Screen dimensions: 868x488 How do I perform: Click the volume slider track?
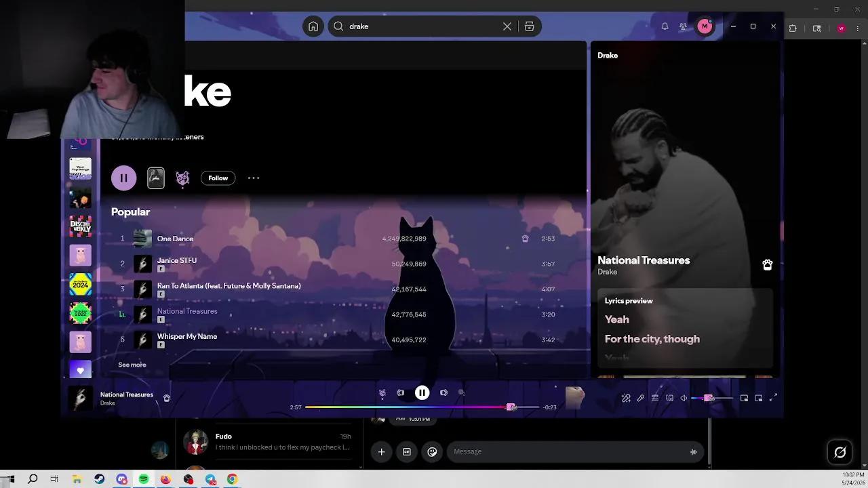tap(712, 399)
